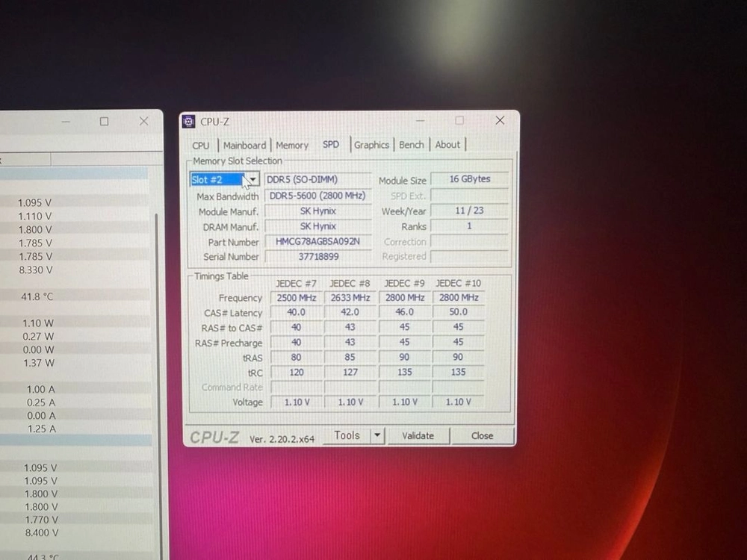
Task: Click the 2633 MHz frequency cell
Action: pyautogui.click(x=350, y=298)
